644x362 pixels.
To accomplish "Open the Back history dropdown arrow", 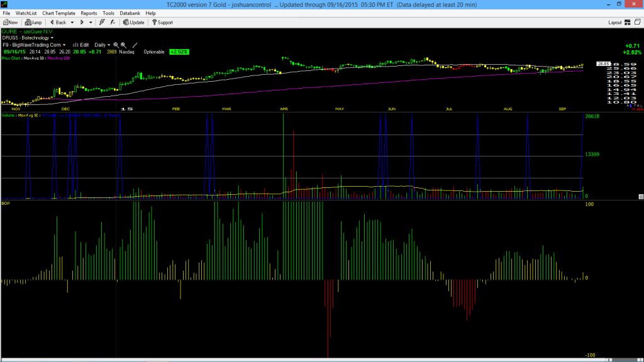I will pyautogui.click(x=72, y=23).
